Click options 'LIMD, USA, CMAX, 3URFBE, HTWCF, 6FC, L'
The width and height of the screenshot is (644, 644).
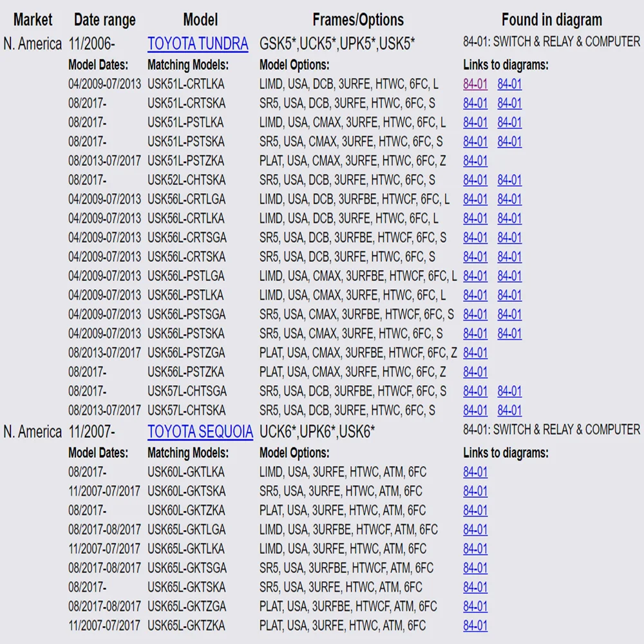(358, 276)
